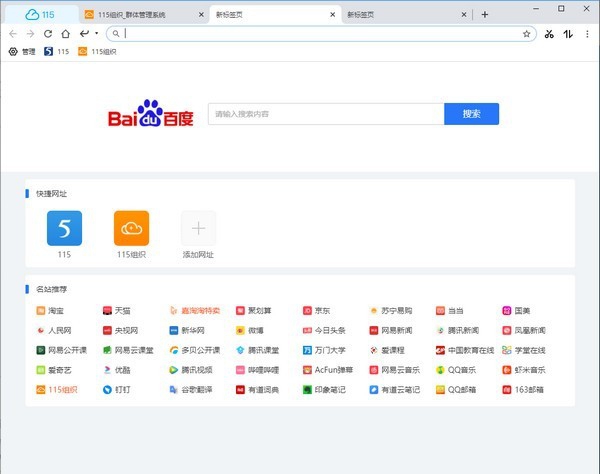Open the 中国教育在线 link
The height and width of the screenshot is (474, 600).
pos(465,350)
